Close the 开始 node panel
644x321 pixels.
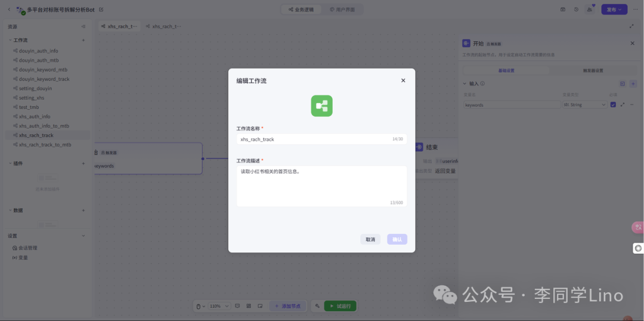(x=632, y=43)
